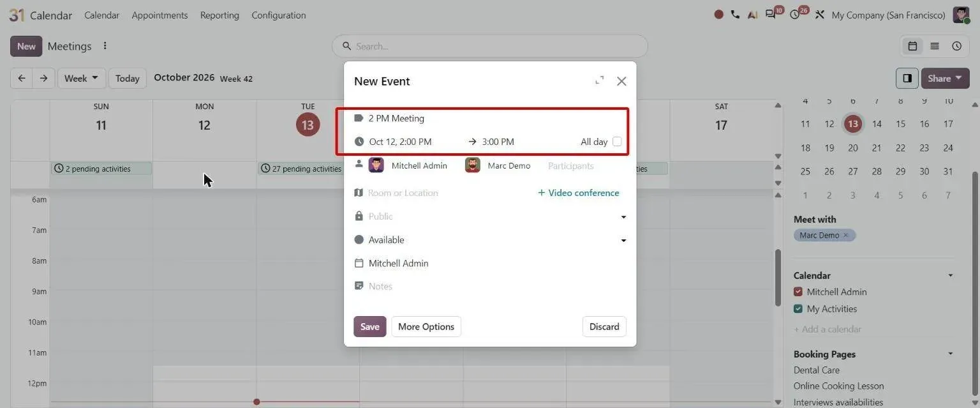This screenshot has height=408, width=980.
Task: Click the Calendar app logo icon
Action: coord(17,15)
